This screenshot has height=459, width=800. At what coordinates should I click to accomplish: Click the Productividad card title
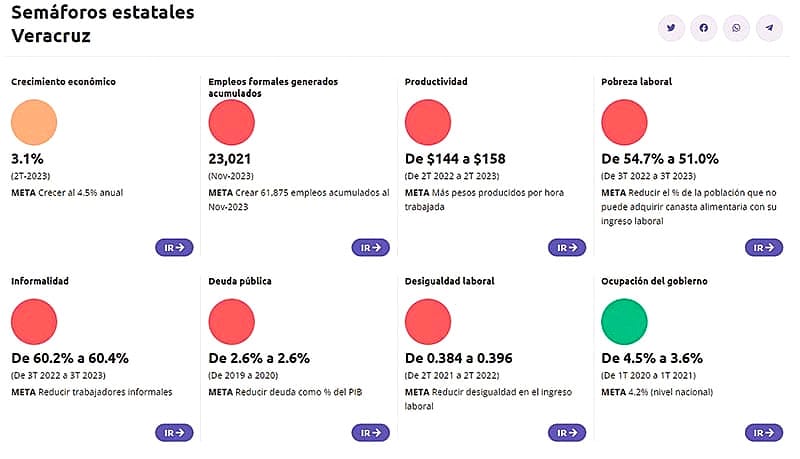tap(436, 81)
